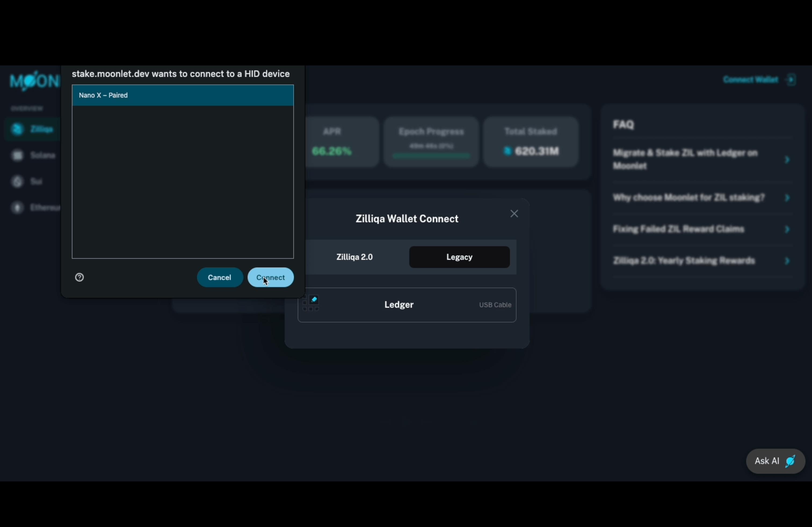Expand chevron for Why choose Moonlet FAQ
812x527 pixels.
pos(788,198)
